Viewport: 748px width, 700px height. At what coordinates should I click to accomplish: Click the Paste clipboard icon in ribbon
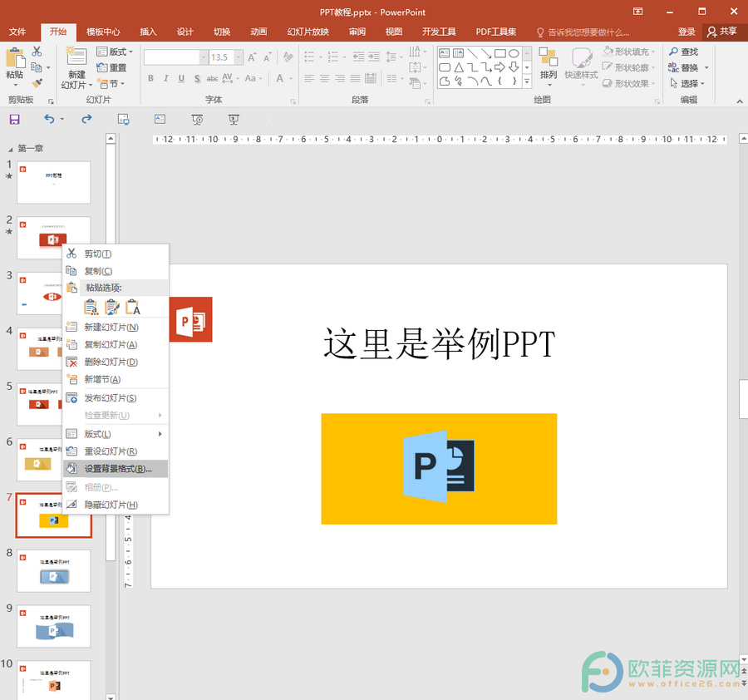pyautogui.click(x=15, y=58)
